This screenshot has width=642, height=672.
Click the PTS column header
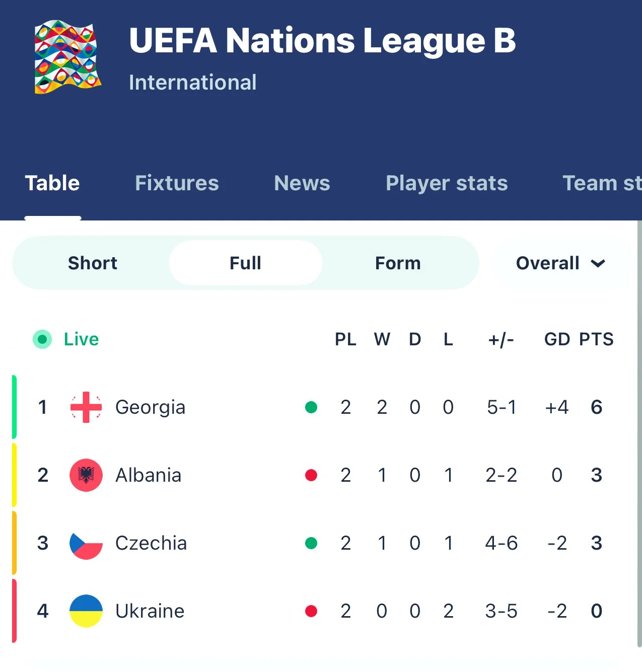pyautogui.click(x=596, y=339)
